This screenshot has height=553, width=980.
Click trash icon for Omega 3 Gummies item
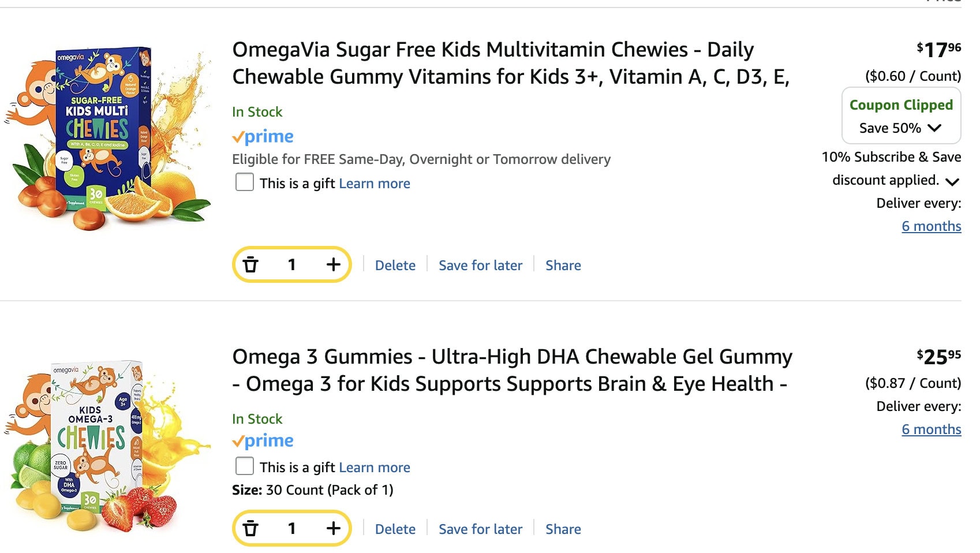[250, 528]
